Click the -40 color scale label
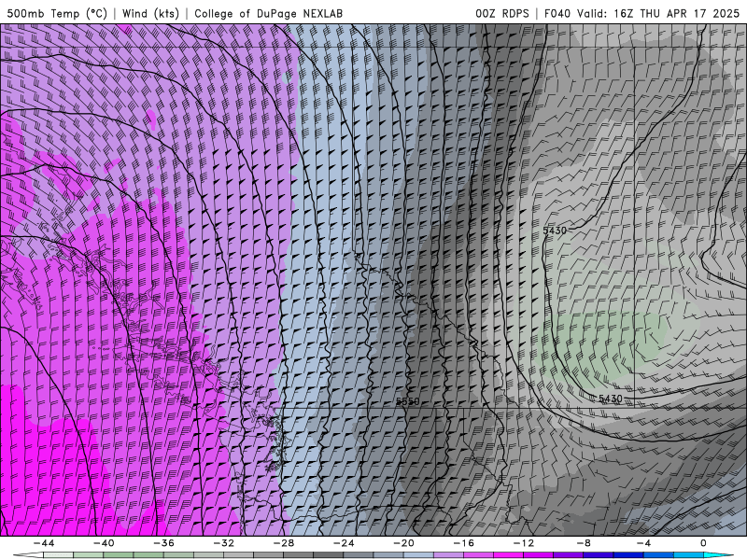The width and height of the screenshot is (747, 560). (104, 543)
